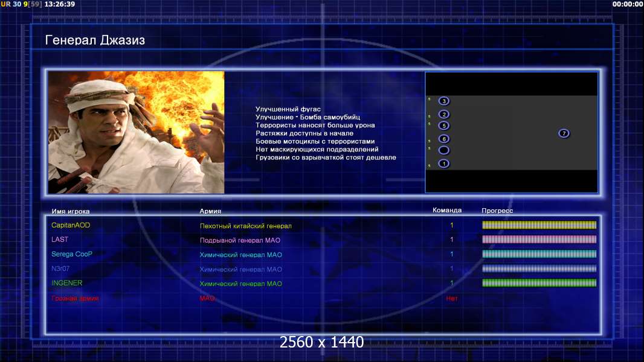Click 'Химический генерал МАО' in N3r07 row

(x=240, y=269)
